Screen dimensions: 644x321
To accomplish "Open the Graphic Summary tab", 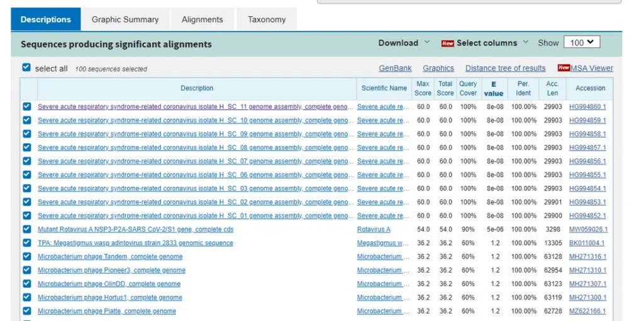I will [x=125, y=19].
